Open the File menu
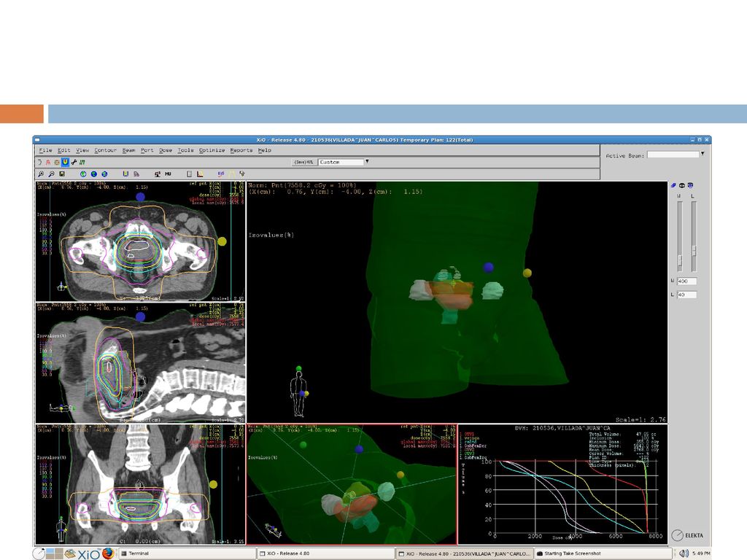The height and width of the screenshot is (560, 747). (45, 150)
